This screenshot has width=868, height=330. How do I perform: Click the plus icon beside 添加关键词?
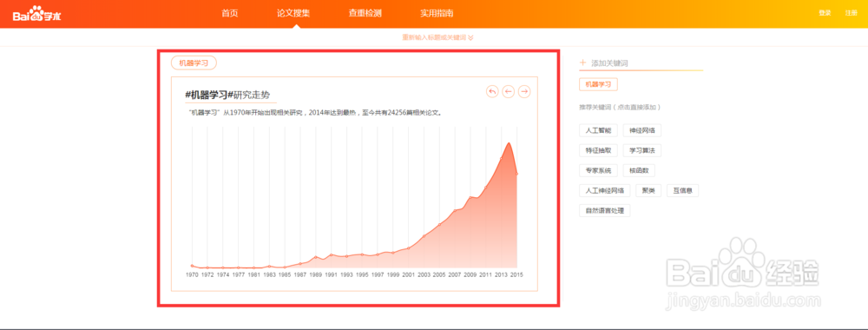pyautogui.click(x=582, y=63)
